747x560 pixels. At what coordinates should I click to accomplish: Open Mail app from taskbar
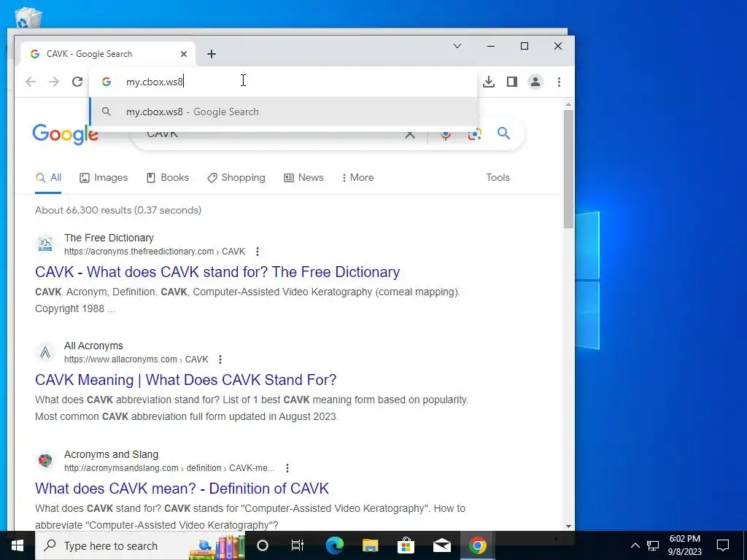pyautogui.click(x=441, y=545)
